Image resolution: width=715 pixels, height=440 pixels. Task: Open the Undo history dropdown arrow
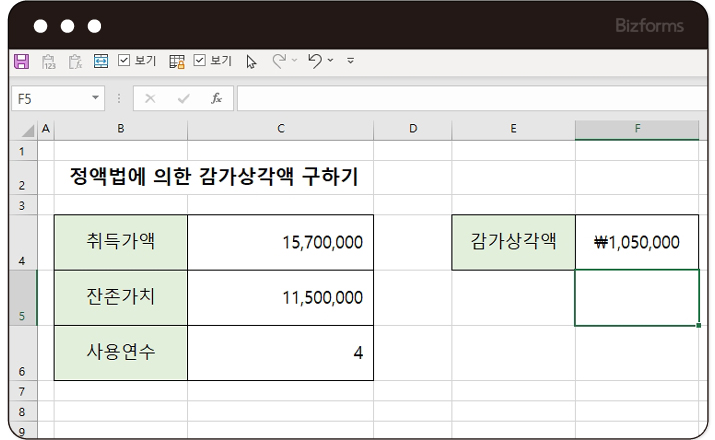(x=331, y=60)
